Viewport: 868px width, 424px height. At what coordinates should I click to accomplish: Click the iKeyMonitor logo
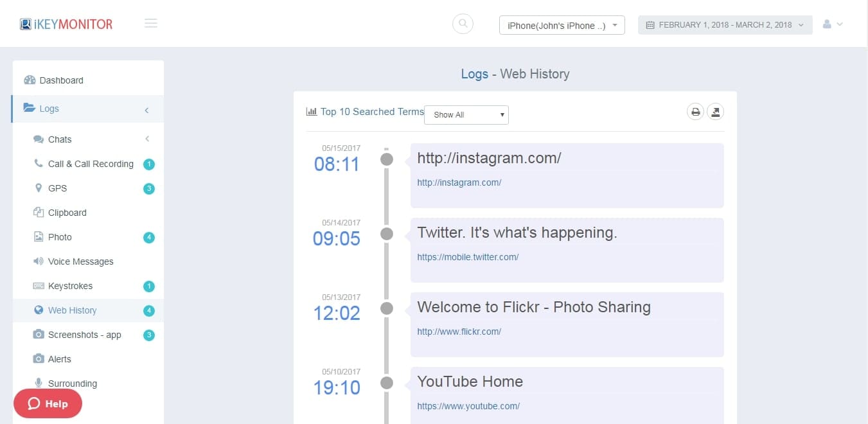click(66, 24)
